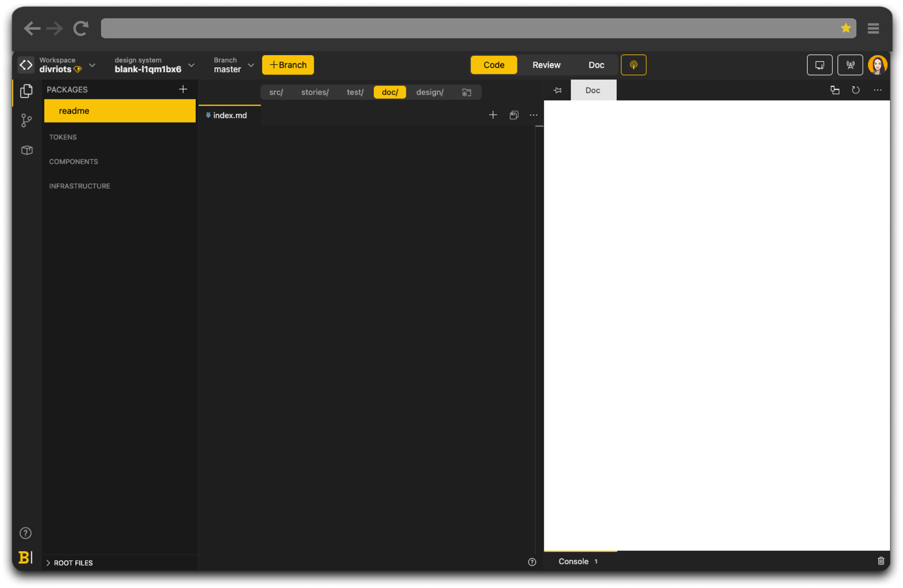Select COMPONENTS package in sidebar
The height and width of the screenshot is (588, 903).
point(74,161)
